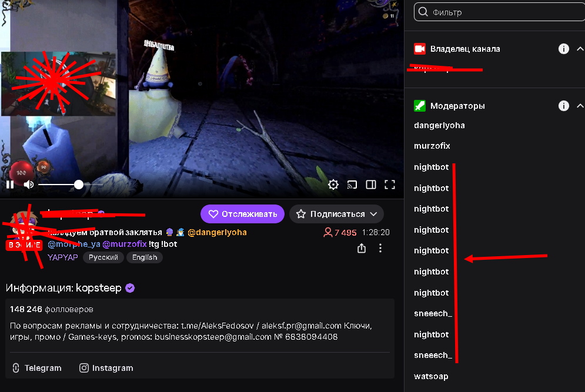This screenshot has width=585, height=392.
Task: Click the red camera channel owner badge
Action: pos(420,49)
